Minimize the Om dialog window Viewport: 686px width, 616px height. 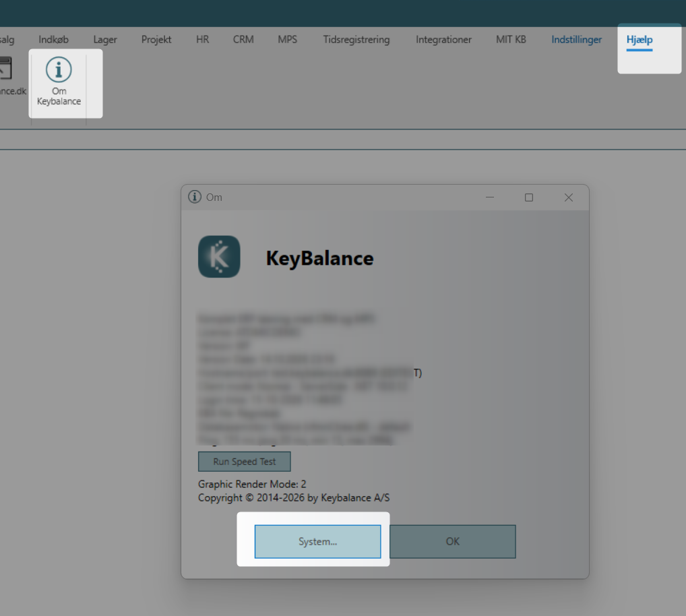pos(489,197)
